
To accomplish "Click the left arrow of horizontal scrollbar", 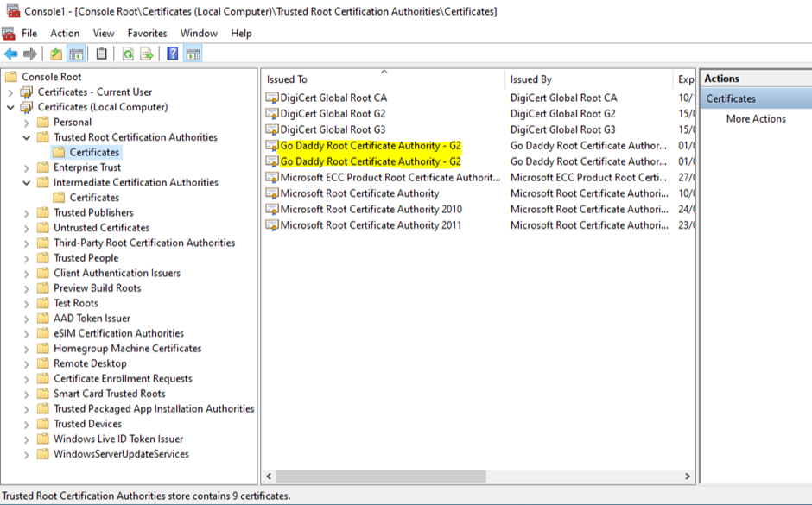I will click(x=269, y=476).
